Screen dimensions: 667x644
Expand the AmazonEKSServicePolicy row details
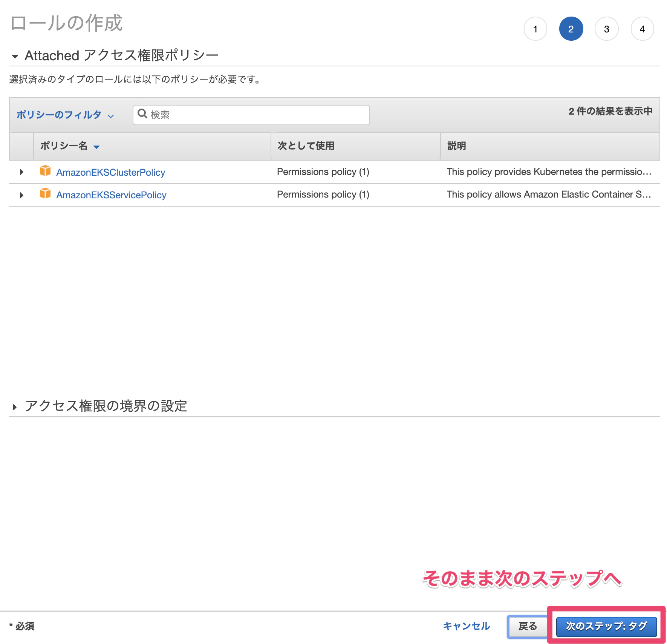click(21, 195)
